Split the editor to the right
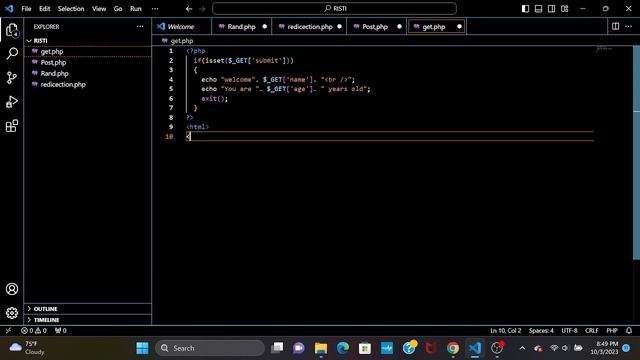 [615, 27]
